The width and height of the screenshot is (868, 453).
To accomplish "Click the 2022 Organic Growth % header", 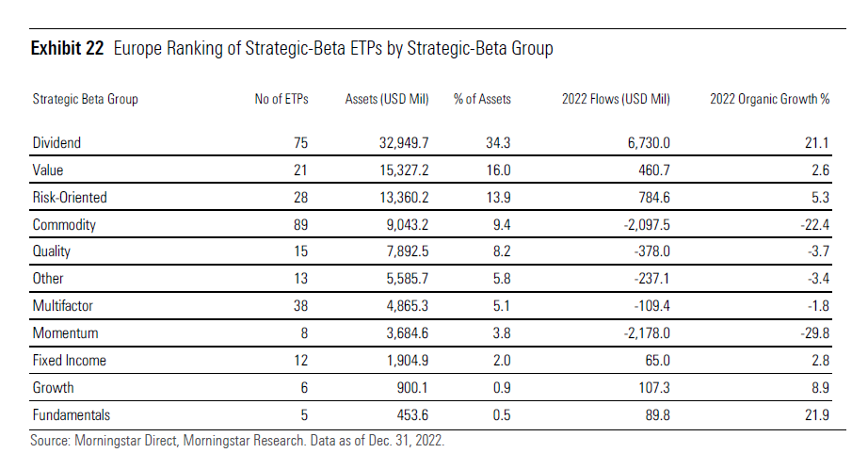I will pos(768,99).
